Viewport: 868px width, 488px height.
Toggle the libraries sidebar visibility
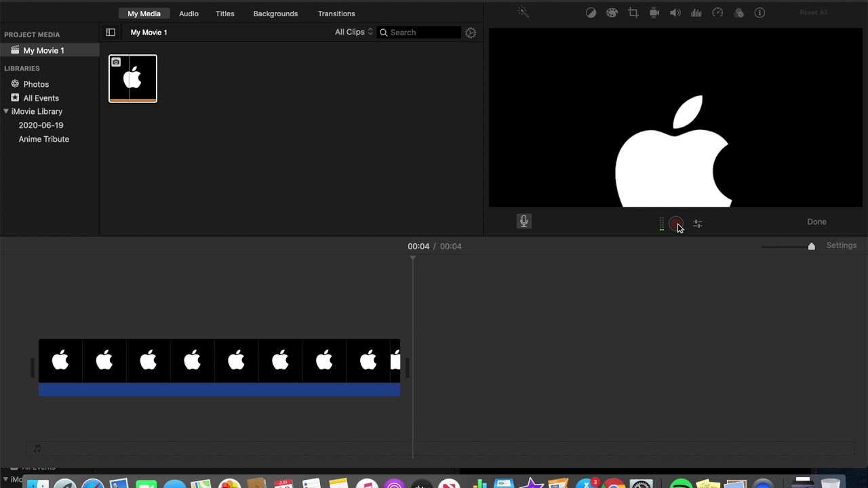(111, 33)
